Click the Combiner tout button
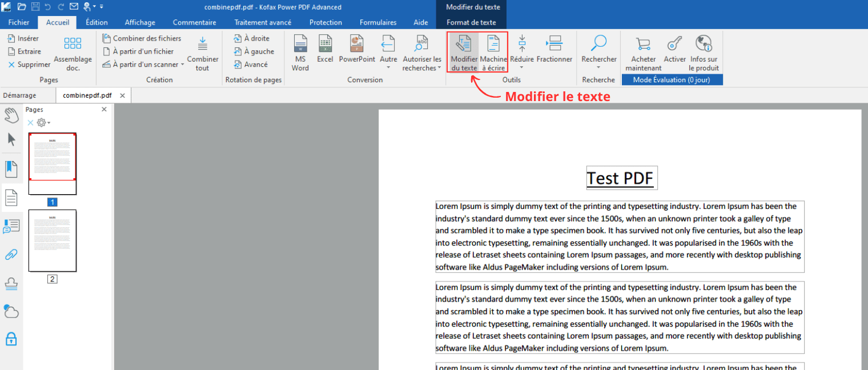The height and width of the screenshot is (370, 868). [x=203, y=54]
